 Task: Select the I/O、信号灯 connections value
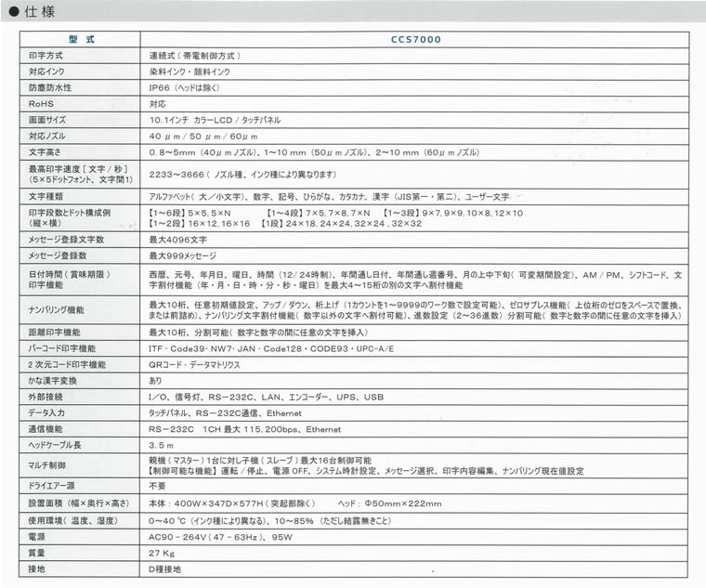pyautogui.click(x=266, y=397)
